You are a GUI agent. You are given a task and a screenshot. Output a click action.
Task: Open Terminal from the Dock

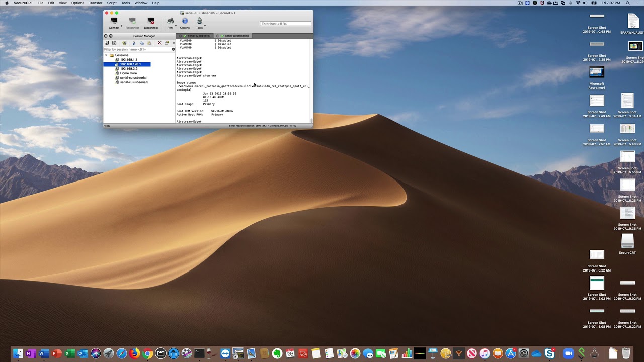(x=199, y=353)
